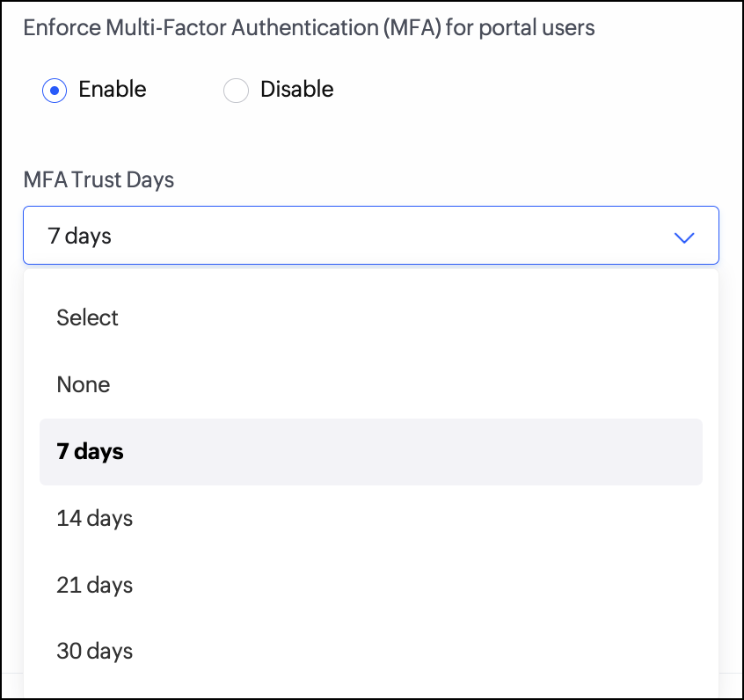744x700 pixels.
Task: Click the blue chevron arrow icon
Action: [683, 237]
